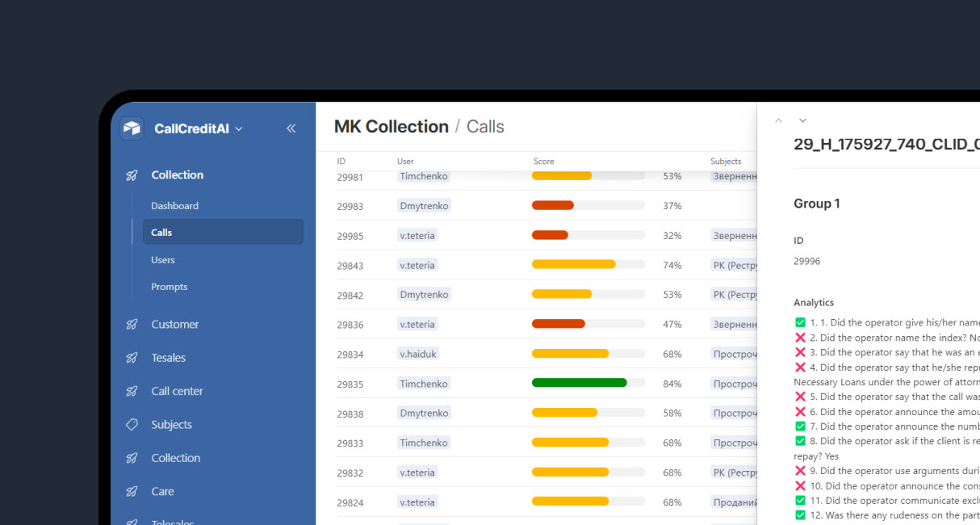Expand the Customer section
Viewport: 980px width, 525px height.
[174, 325]
